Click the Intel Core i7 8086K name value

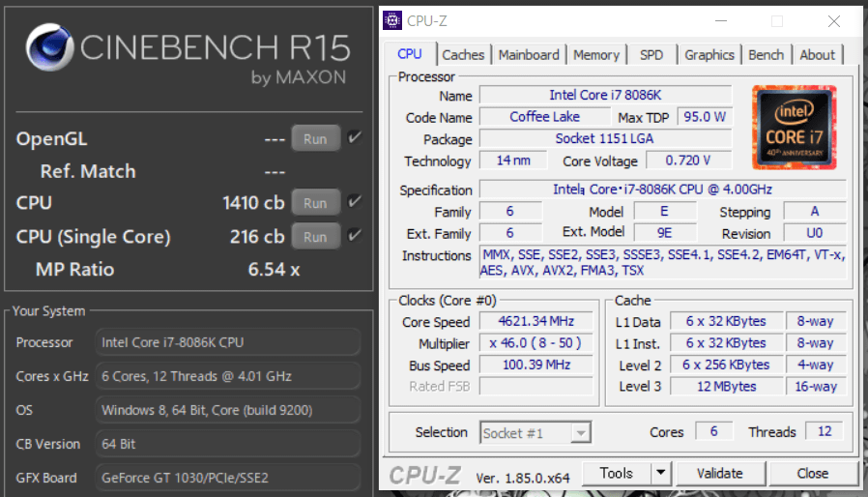pyautogui.click(x=606, y=96)
